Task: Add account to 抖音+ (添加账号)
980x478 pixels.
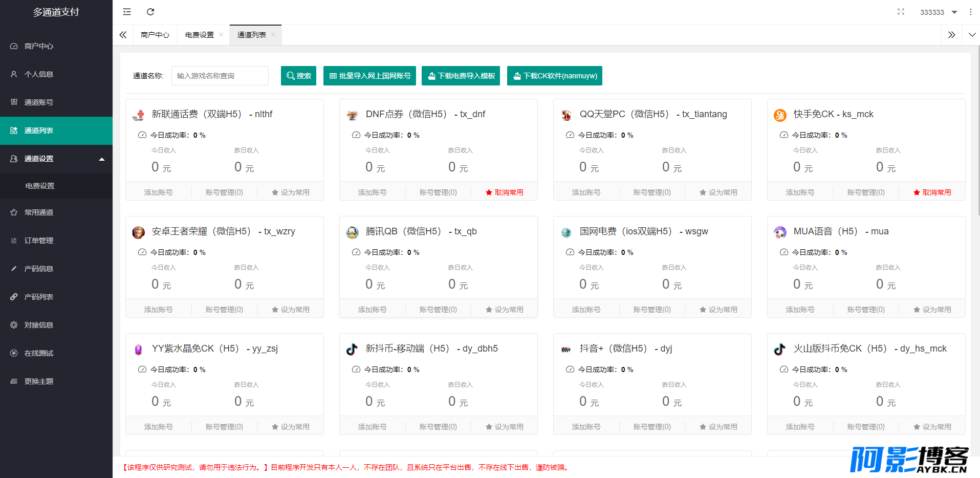Action: 586,427
